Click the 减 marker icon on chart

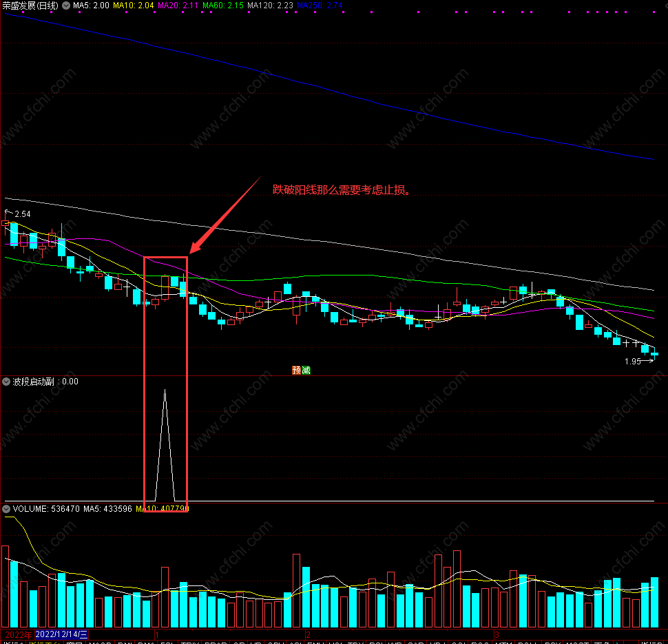306,371
